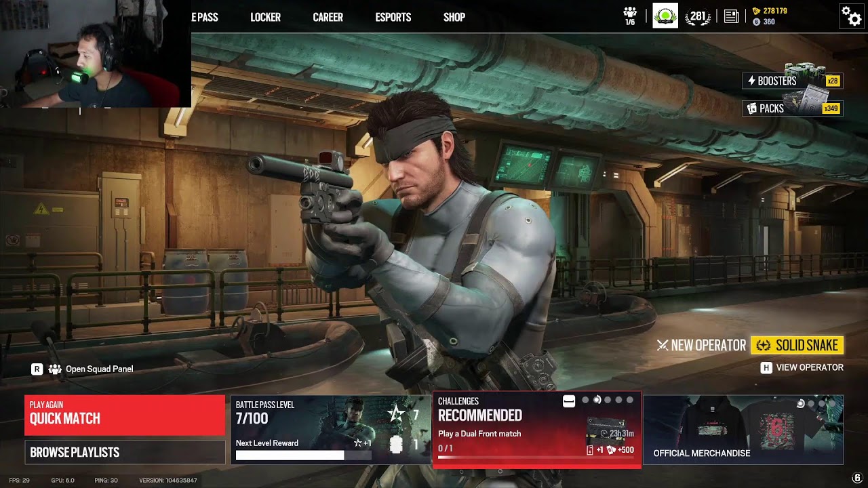Select the fourth challenge carousel dot
The height and width of the screenshot is (488, 868).
[618, 401]
